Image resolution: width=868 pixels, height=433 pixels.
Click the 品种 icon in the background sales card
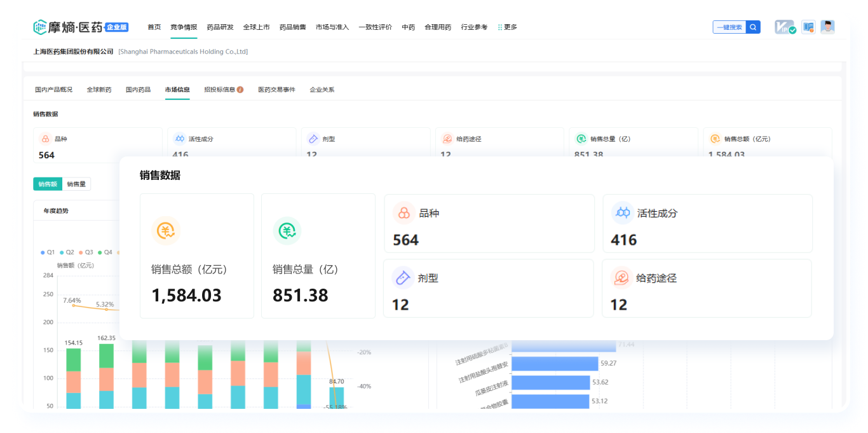pyautogui.click(x=45, y=139)
